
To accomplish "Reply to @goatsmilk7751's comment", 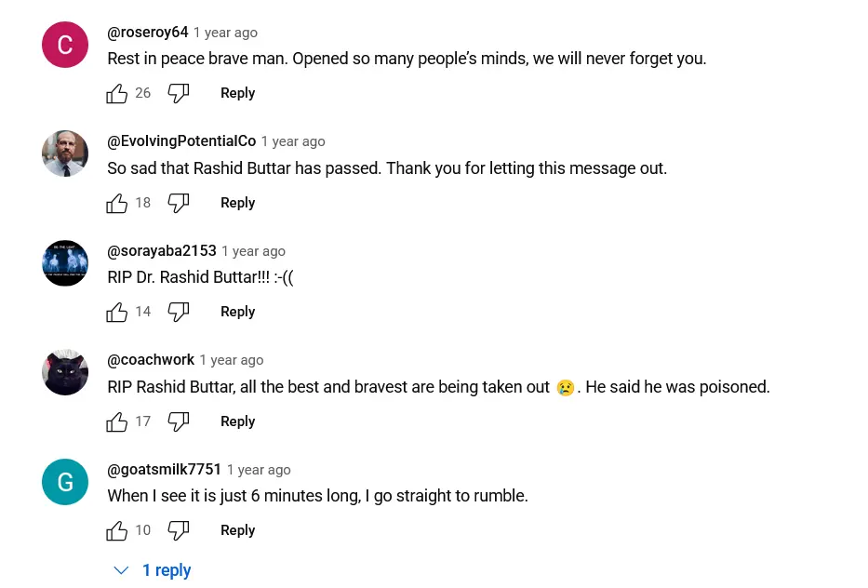I will pos(237,530).
